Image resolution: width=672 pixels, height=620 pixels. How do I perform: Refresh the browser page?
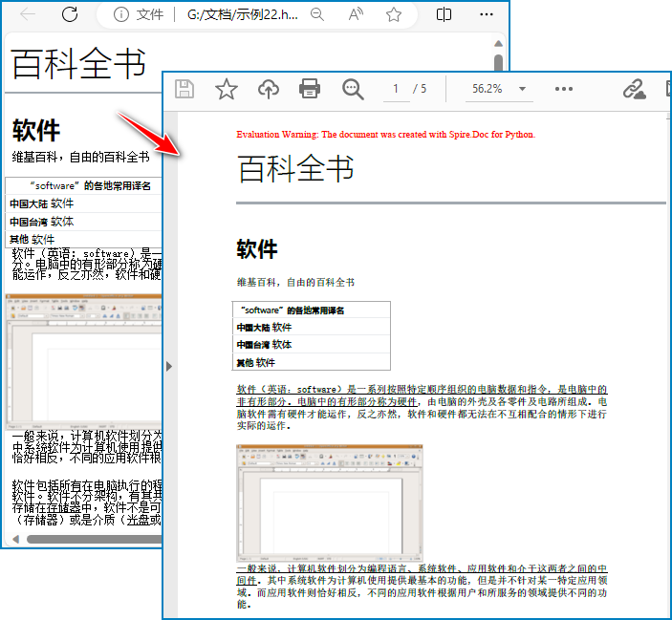coord(70,14)
